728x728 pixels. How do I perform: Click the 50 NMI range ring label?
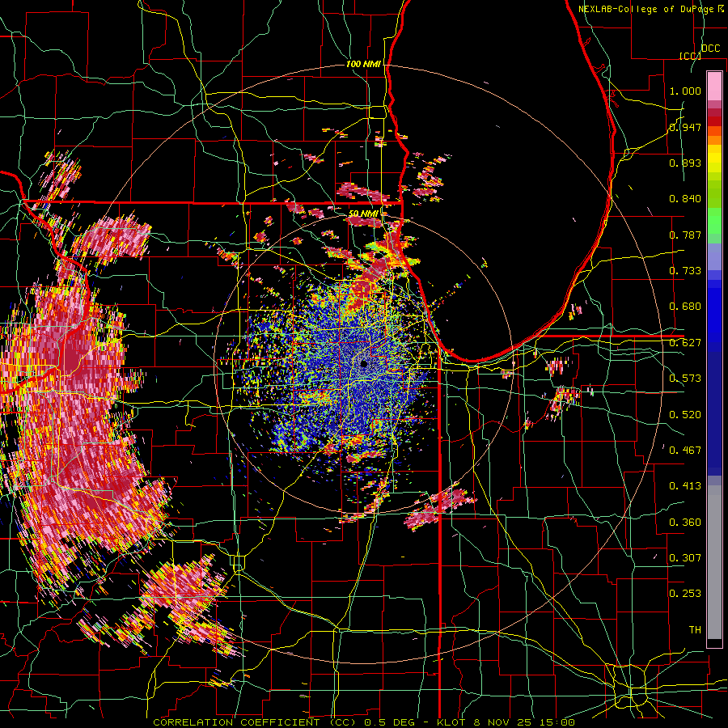coord(363,214)
